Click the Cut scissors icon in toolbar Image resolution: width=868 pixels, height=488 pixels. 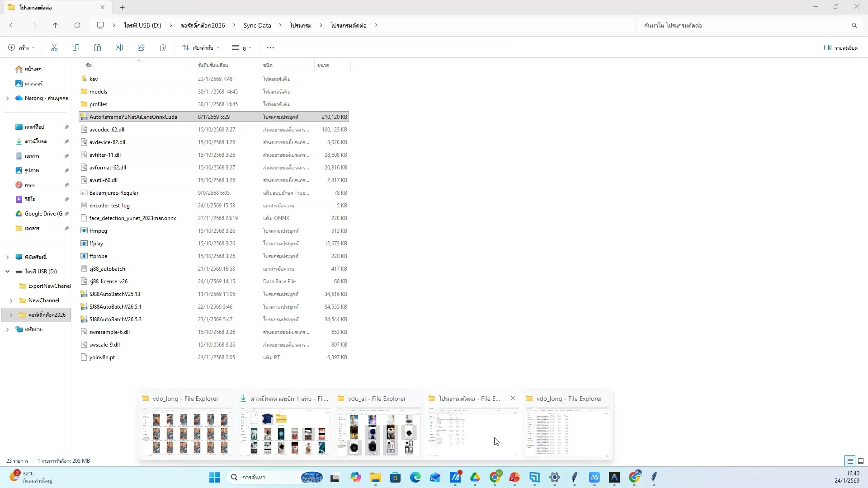point(54,47)
